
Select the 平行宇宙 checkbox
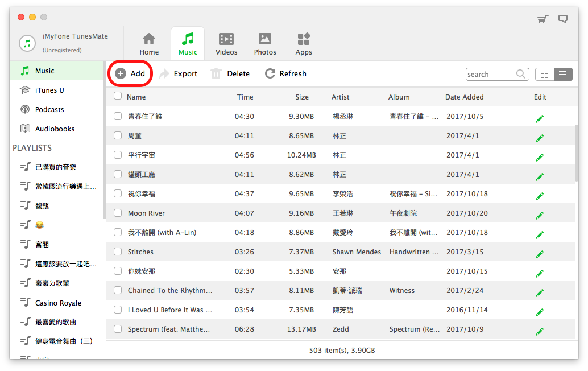coord(118,155)
